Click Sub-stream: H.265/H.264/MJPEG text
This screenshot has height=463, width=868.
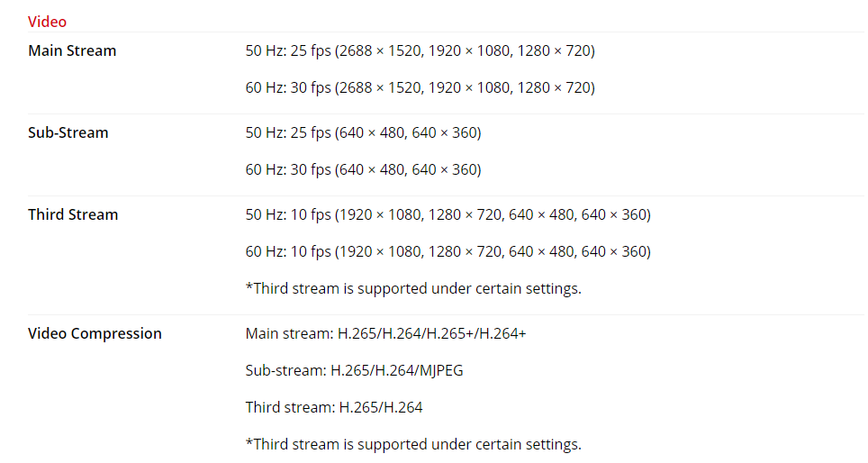tap(354, 370)
